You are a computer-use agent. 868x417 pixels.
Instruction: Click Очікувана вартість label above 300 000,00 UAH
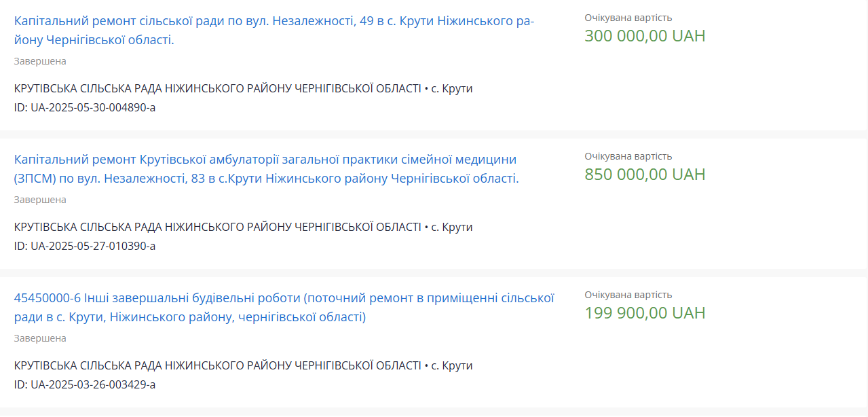click(x=628, y=18)
